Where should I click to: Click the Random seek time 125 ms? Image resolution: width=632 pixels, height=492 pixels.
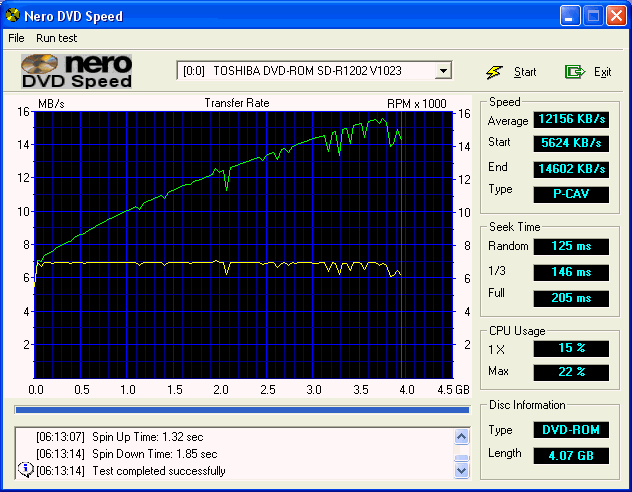click(x=571, y=246)
